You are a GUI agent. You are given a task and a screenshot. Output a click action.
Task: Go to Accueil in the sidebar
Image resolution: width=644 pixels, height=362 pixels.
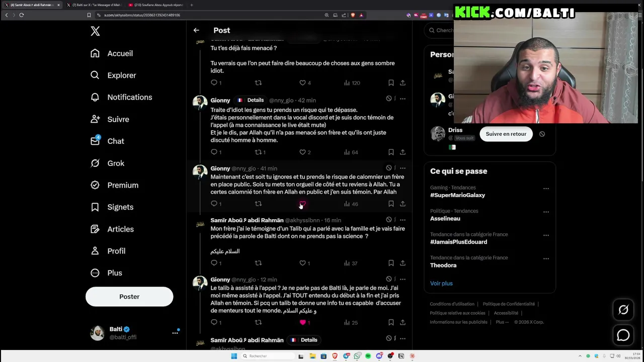coord(112,53)
